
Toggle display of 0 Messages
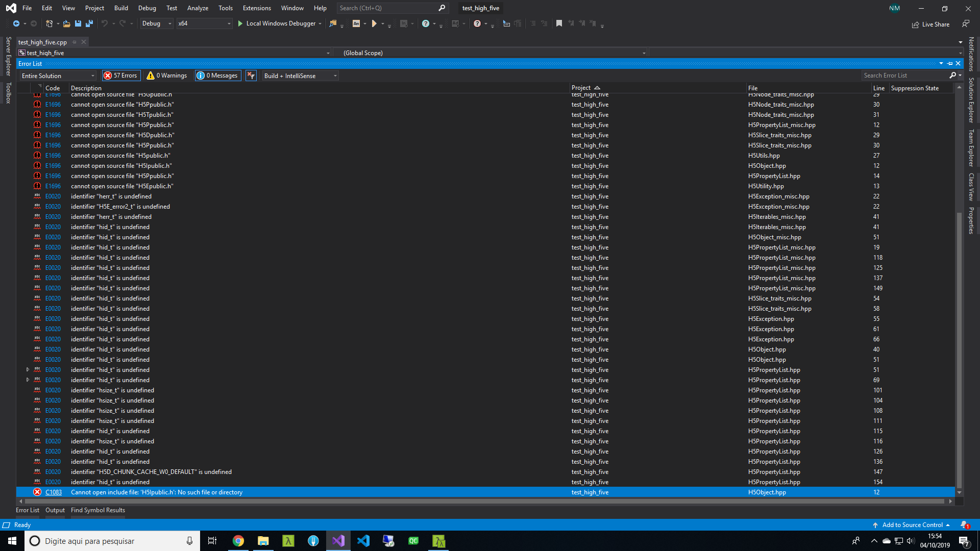(217, 75)
